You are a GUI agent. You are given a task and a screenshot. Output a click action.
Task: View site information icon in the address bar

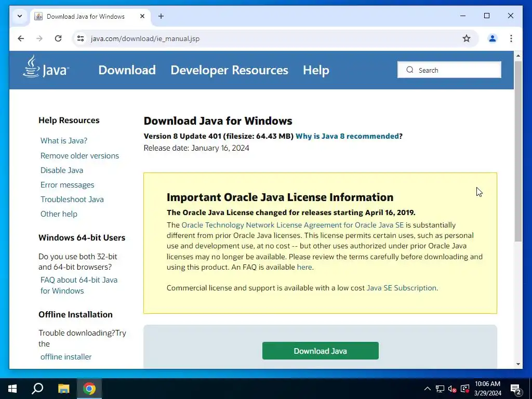(x=81, y=38)
